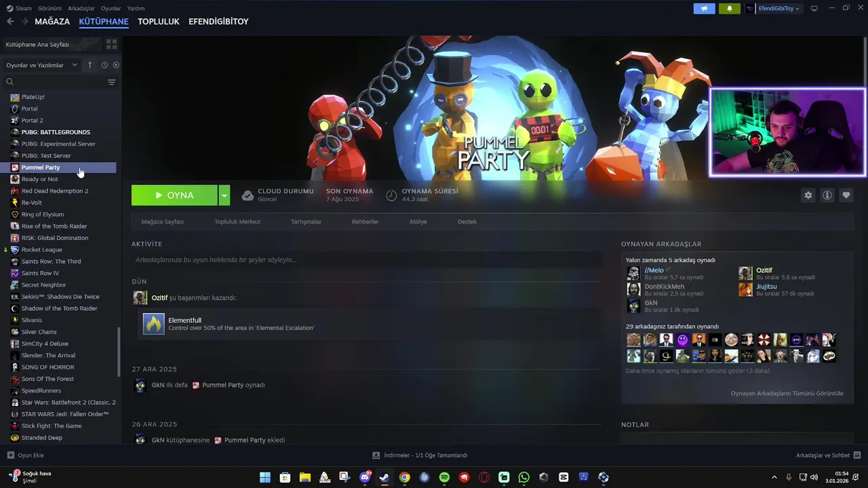Open File Explorer from the taskbar
This screenshot has height=488, width=868.
(305, 477)
